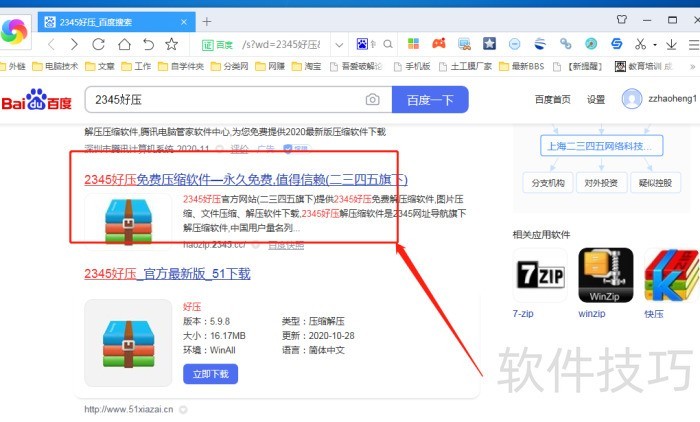Open the 网赚 bookmark folder
Image resolution: width=700 pixels, height=422 pixels.
coord(270,67)
